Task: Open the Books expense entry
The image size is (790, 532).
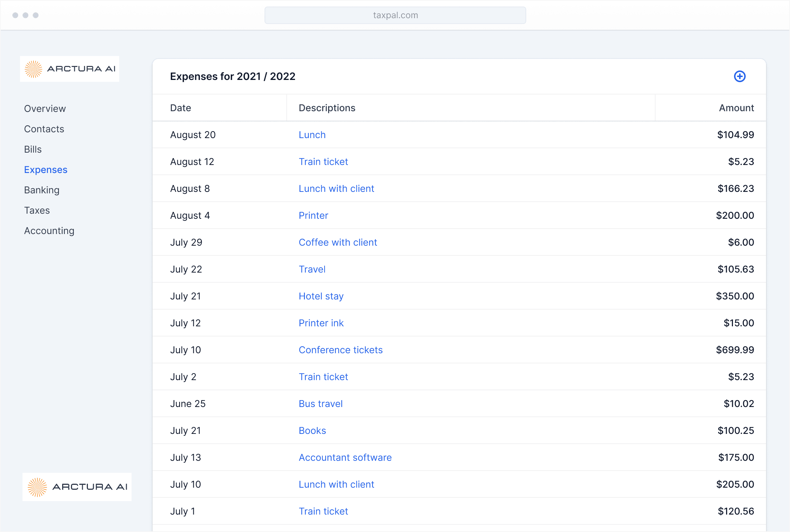Action: click(x=312, y=431)
